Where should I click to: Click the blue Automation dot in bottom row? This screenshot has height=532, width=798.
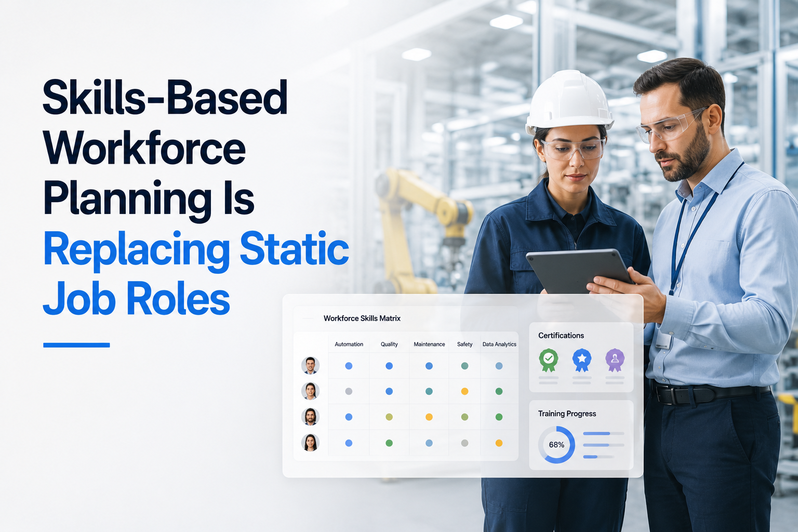pyautogui.click(x=349, y=443)
